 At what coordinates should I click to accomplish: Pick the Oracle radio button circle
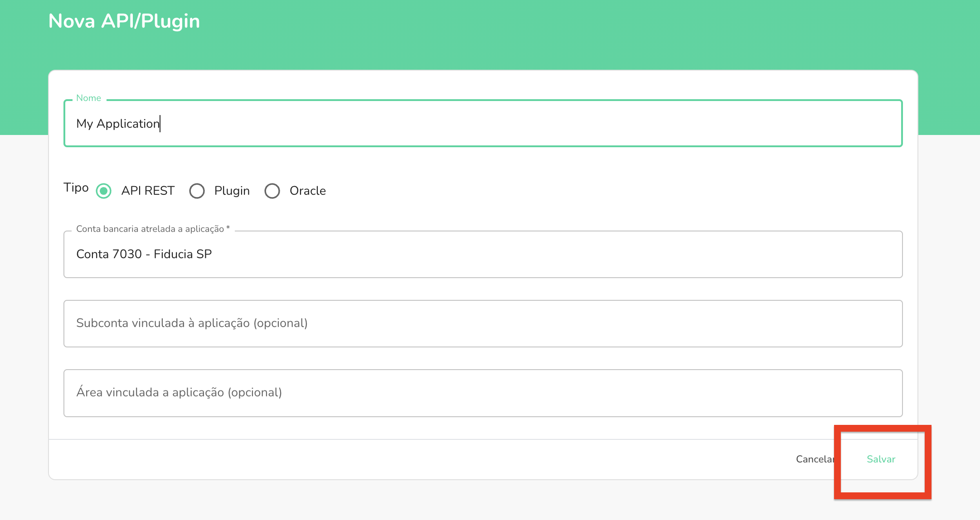pos(272,191)
